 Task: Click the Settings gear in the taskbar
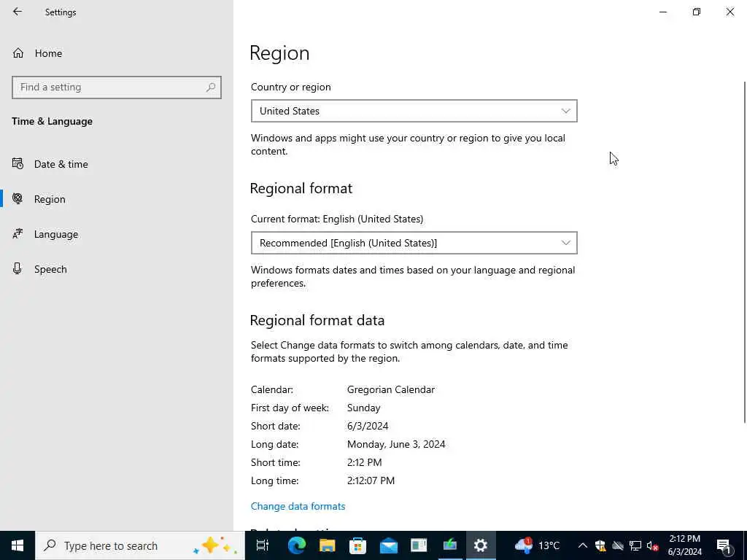click(481, 545)
